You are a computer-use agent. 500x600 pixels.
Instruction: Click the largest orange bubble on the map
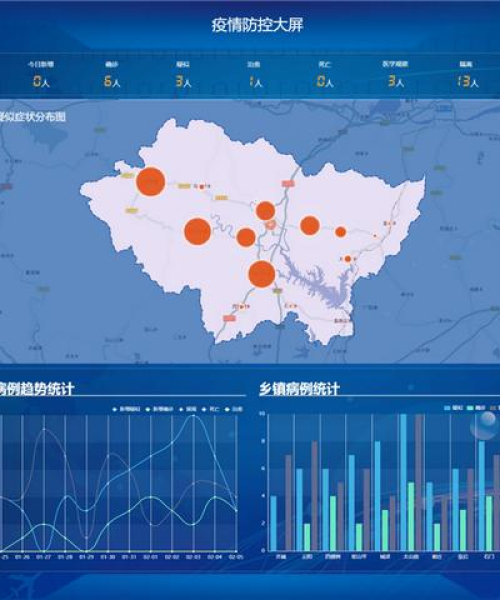pos(151,182)
